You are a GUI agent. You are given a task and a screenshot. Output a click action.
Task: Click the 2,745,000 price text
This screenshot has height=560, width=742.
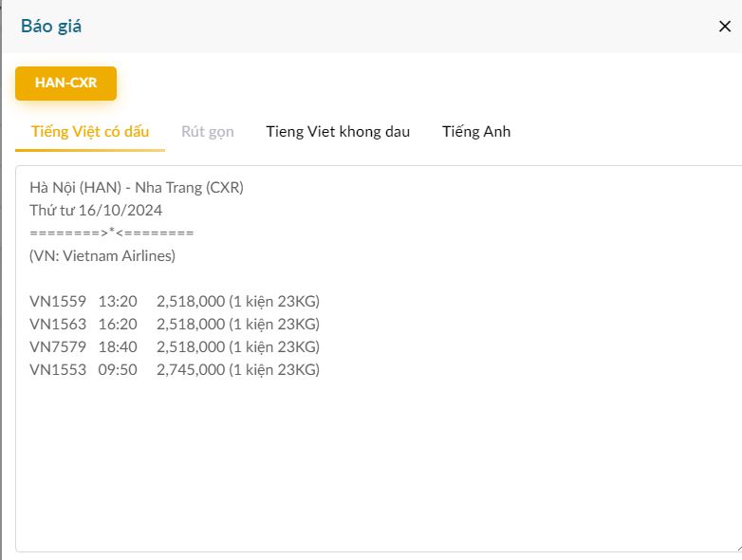point(191,370)
